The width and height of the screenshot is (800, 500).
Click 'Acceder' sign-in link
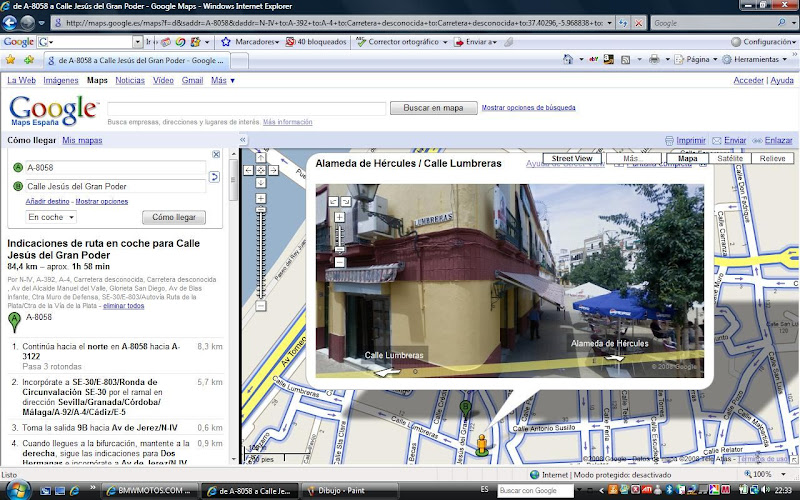click(x=748, y=80)
